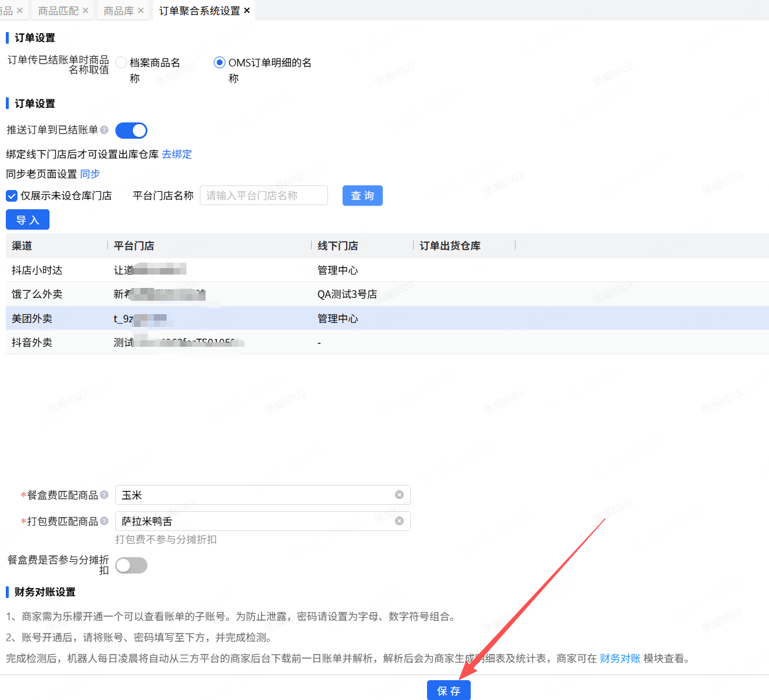This screenshot has width=769, height=700.
Task: Open the 打包费匹配商品 dropdown
Action: click(263, 521)
